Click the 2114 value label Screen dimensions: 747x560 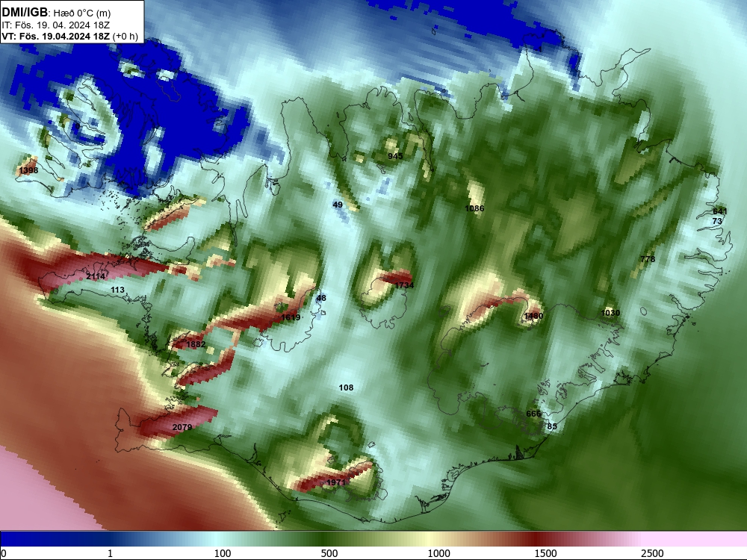[96, 276]
